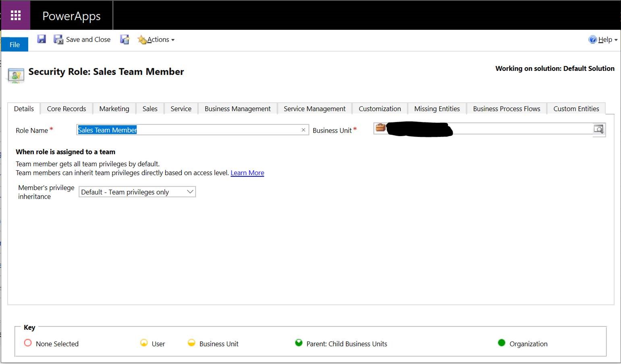
Task: Open the Actions dropdown menu
Action: pyautogui.click(x=156, y=39)
